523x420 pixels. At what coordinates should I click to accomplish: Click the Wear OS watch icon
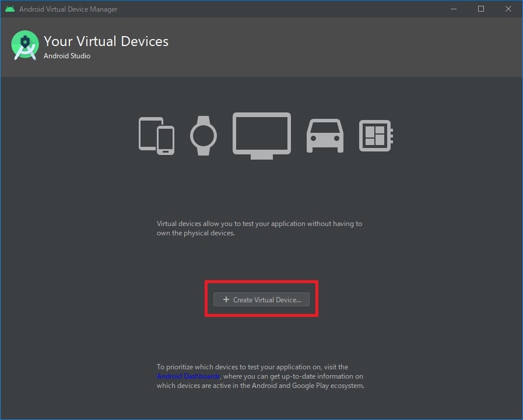(x=203, y=136)
